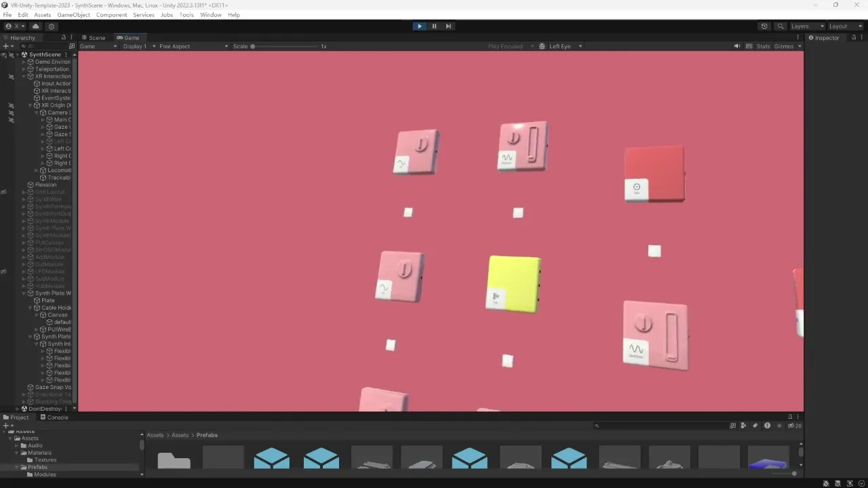
Task: Open the Free Aspect dropdown
Action: pyautogui.click(x=193, y=46)
